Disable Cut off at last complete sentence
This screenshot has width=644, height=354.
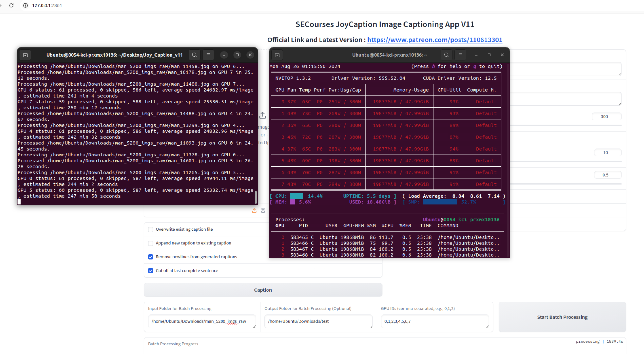151,271
